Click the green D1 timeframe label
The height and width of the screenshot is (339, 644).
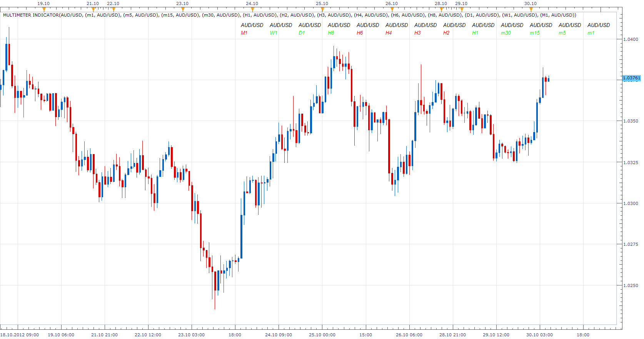pos(302,33)
